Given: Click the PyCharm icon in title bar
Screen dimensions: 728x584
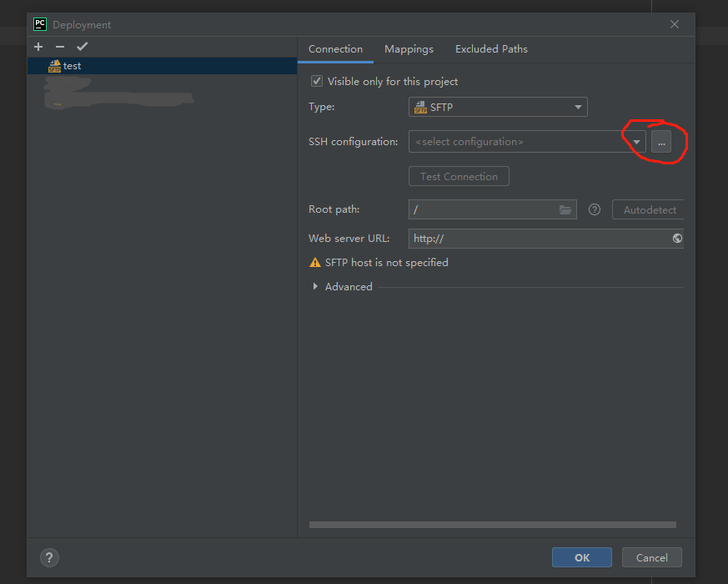Looking at the screenshot, I should click(x=40, y=24).
